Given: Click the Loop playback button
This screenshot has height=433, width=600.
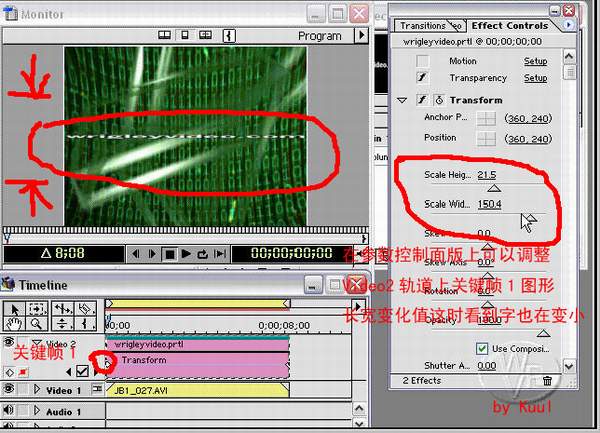Looking at the screenshot, I should point(203,254).
